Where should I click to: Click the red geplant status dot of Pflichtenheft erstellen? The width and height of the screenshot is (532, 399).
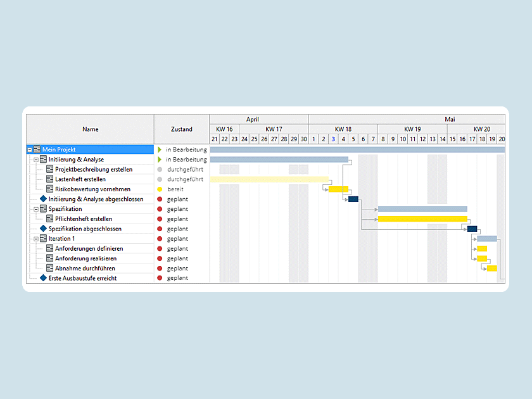coord(160,218)
